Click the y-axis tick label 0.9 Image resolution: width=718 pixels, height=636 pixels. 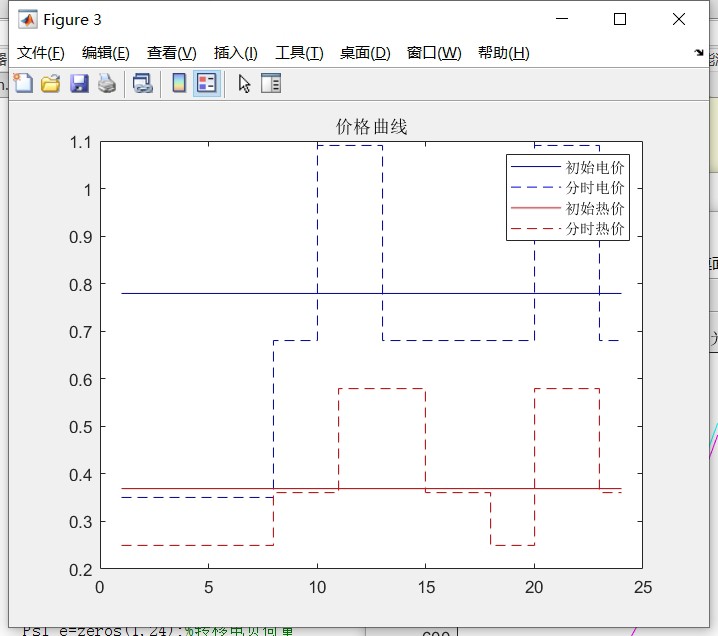[x=81, y=238]
